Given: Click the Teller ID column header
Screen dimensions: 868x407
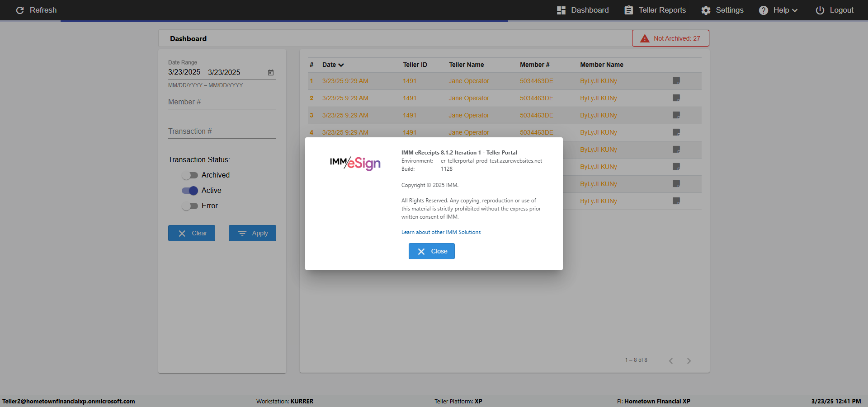Looking at the screenshot, I should click(x=415, y=65).
